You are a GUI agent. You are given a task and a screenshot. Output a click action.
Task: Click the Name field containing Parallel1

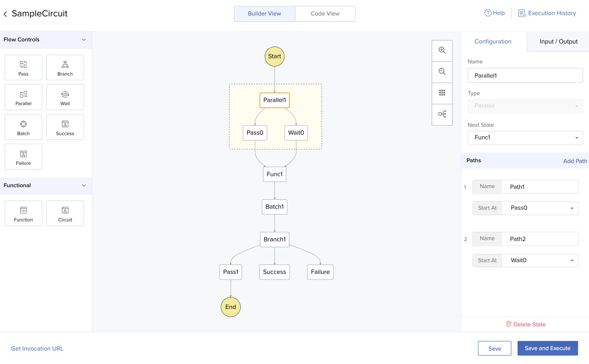[525, 75]
